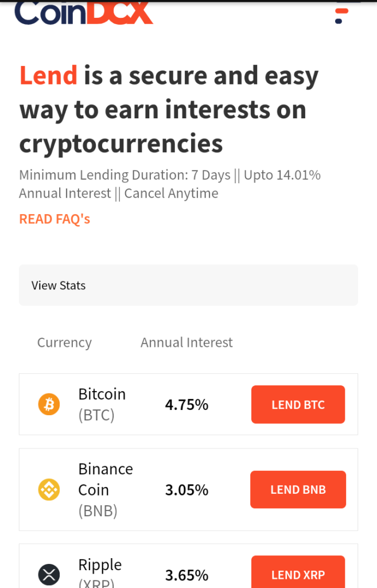The height and width of the screenshot is (588, 377).
Task: Click the 4.75% Bitcoin interest rate
Action: click(x=186, y=405)
